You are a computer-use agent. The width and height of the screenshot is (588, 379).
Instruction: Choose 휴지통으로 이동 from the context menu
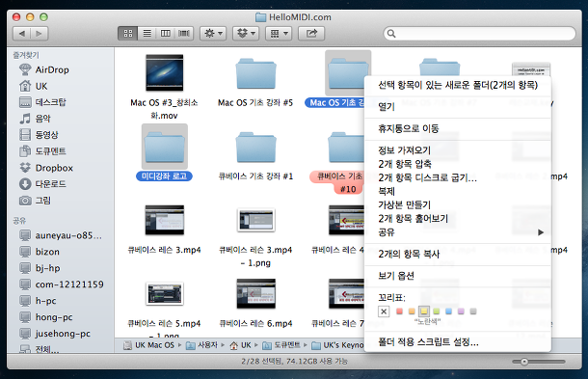coord(458,128)
